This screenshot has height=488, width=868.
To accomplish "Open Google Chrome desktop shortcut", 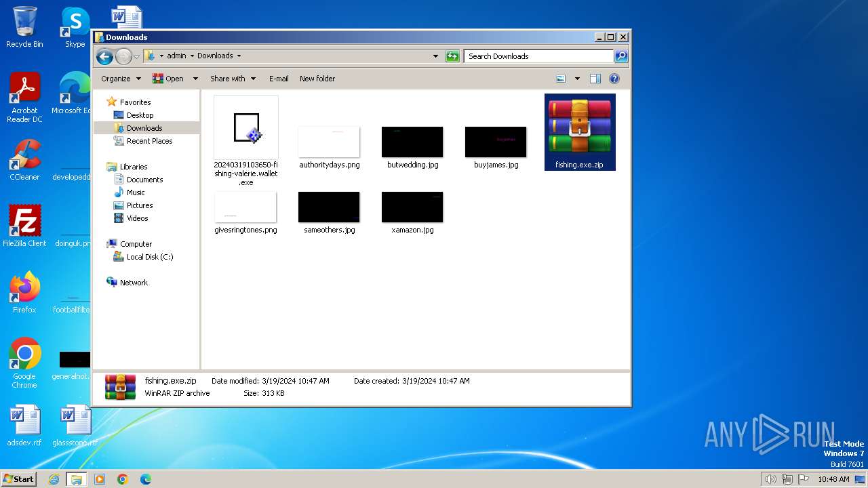I will tap(24, 363).
